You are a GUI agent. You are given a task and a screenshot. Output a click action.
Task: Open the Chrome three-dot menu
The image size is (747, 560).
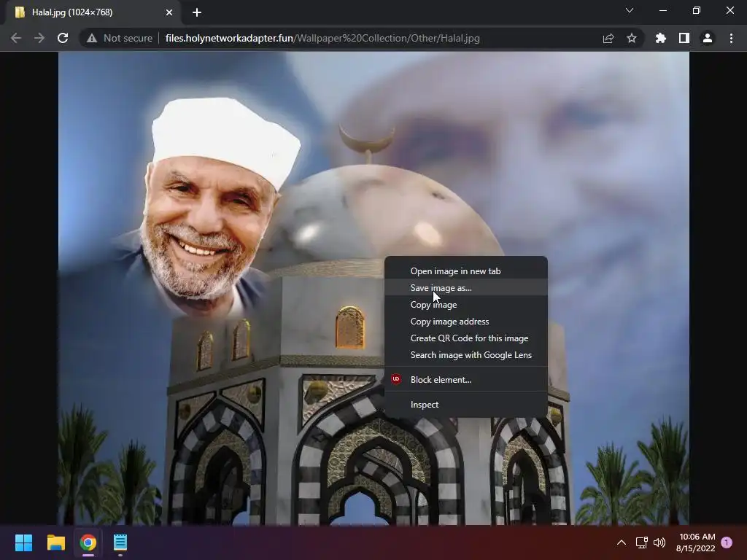pos(731,38)
